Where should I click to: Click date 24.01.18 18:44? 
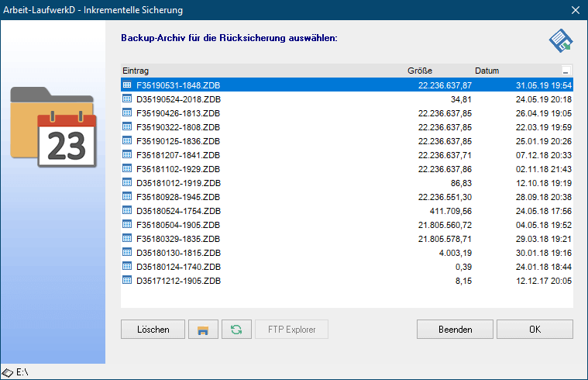(544, 267)
